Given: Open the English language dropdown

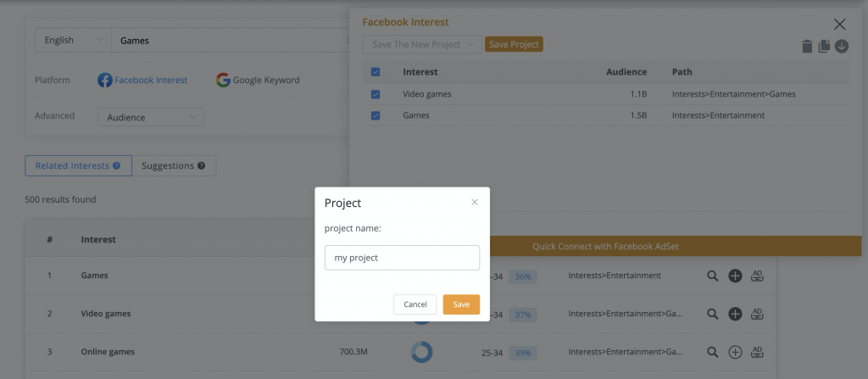Looking at the screenshot, I should tap(73, 40).
